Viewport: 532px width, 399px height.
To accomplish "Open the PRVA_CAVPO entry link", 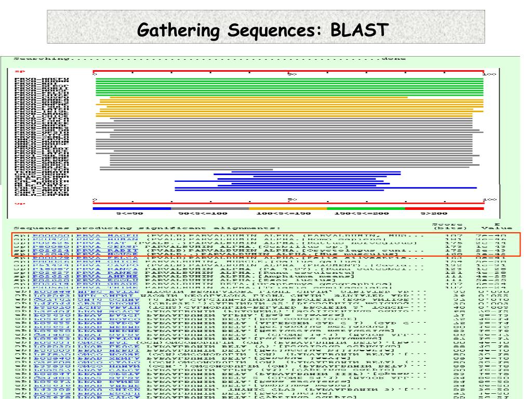I will click(x=107, y=265).
